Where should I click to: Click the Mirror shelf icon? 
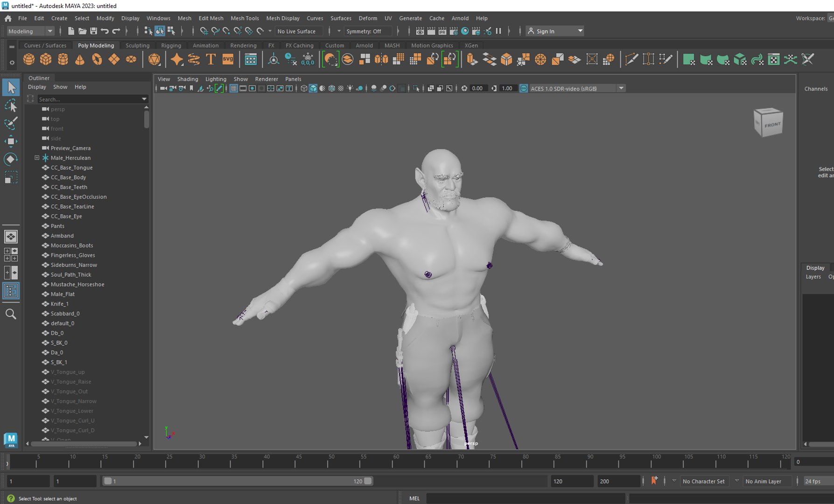click(x=381, y=59)
